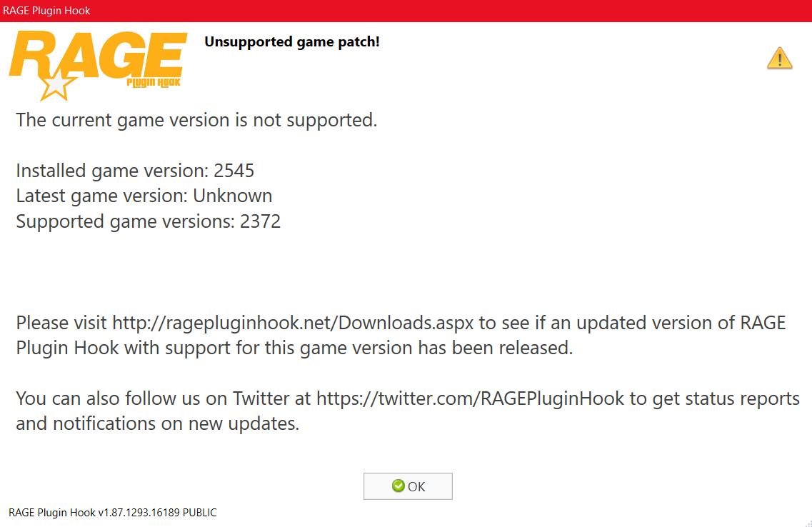Open the twitter.com/RAGEPluginHook link
812x527 pixels.
[470, 398]
